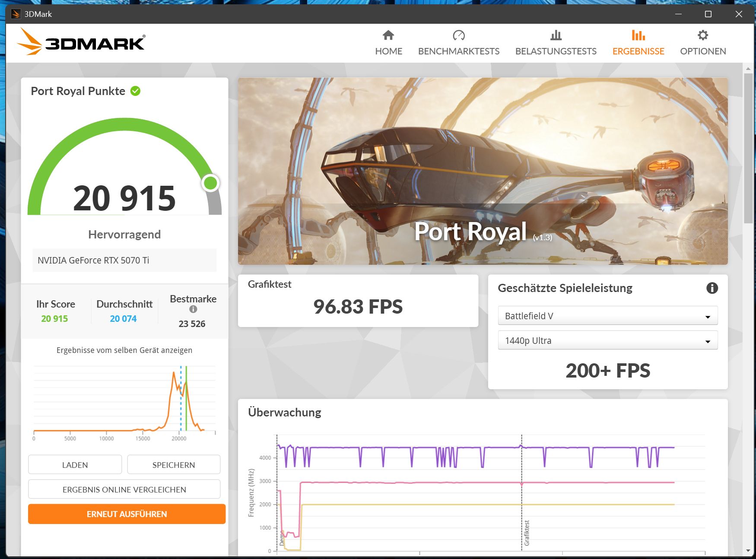The image size is (756, 559).
Task: Click the Bestmarke info icon
Action: pyautogui.click(x=193, y=309)
